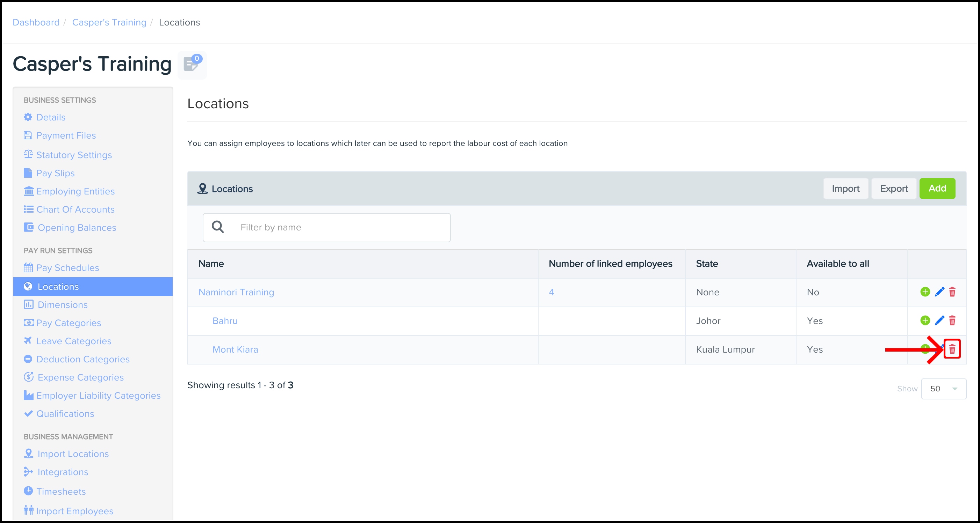Click the search magnifier icon

[218, 227]
